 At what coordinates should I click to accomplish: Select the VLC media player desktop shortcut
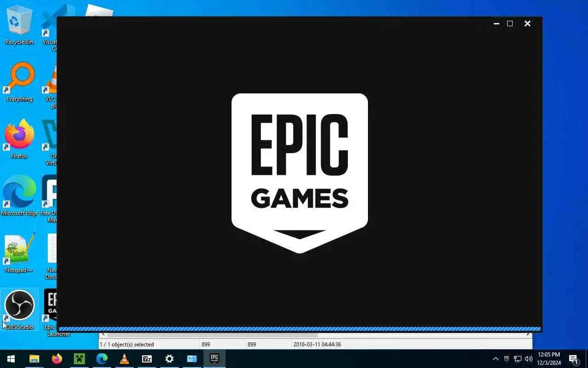coord(51,86)
